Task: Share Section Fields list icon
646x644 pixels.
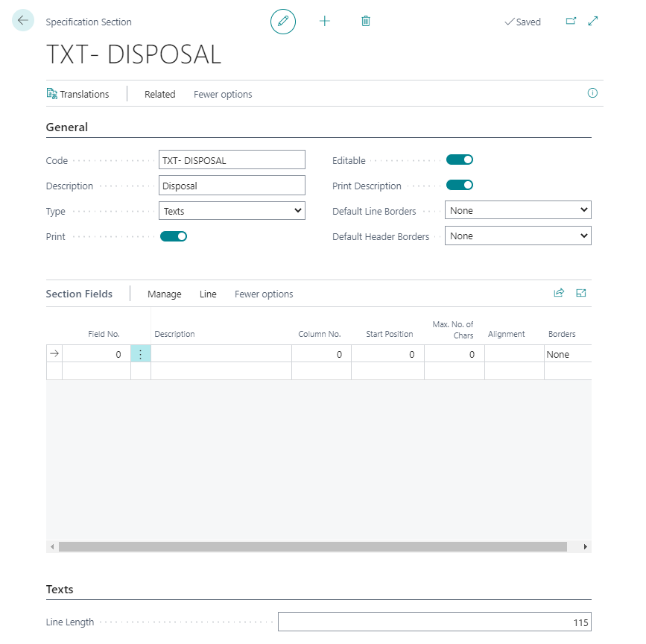Action: coord(559,293)
